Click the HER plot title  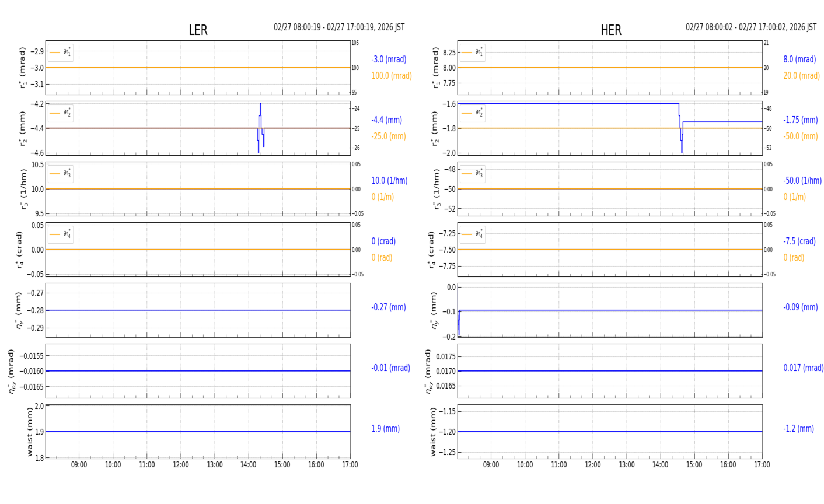[x=610, y=30]
